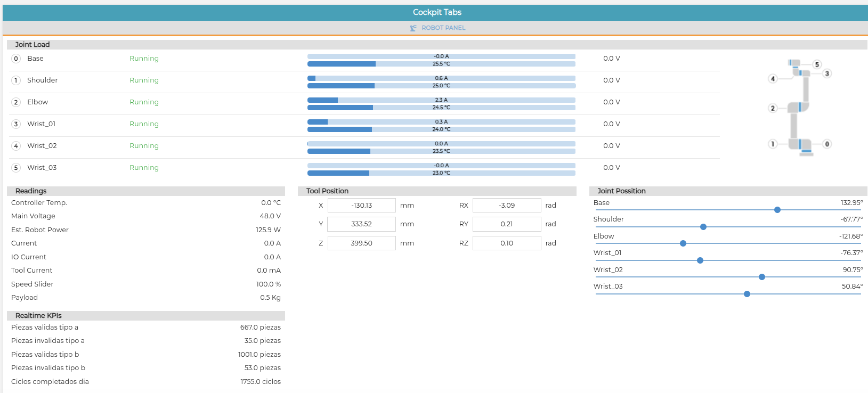Click the Elbow joint position slider handle
868x393 pixels.
(x=683, y=243)
